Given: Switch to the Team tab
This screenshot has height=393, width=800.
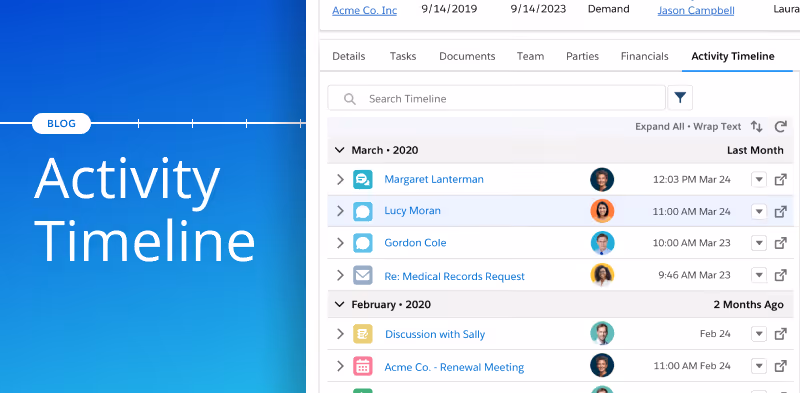Looking at the screenshot, I should 531,56.
